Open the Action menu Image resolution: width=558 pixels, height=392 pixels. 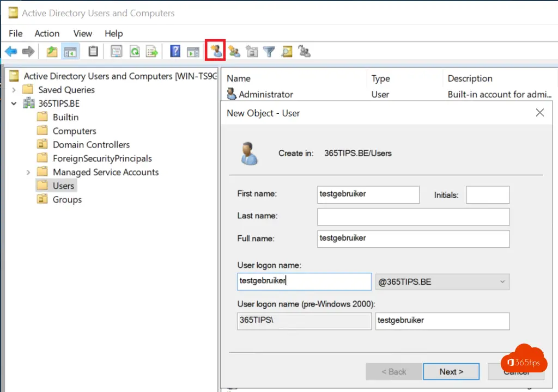(x=47, y=34)
